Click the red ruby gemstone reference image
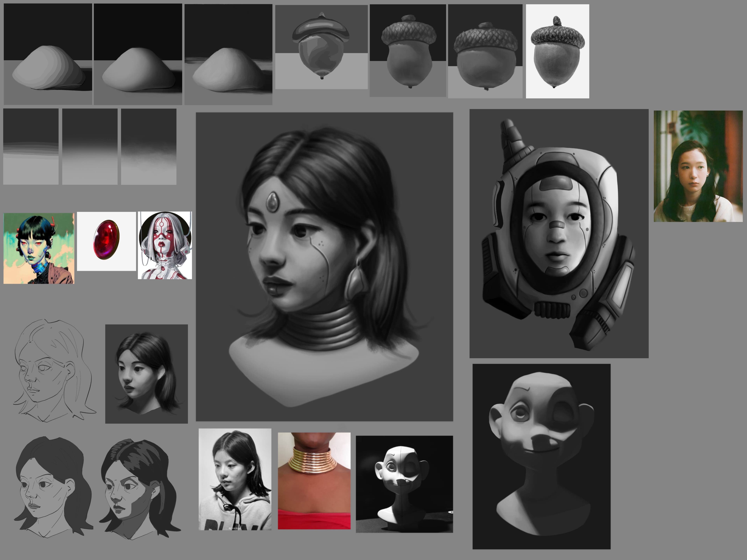Image resolution: width=747 pixels, height=560 pixels. 106,241
